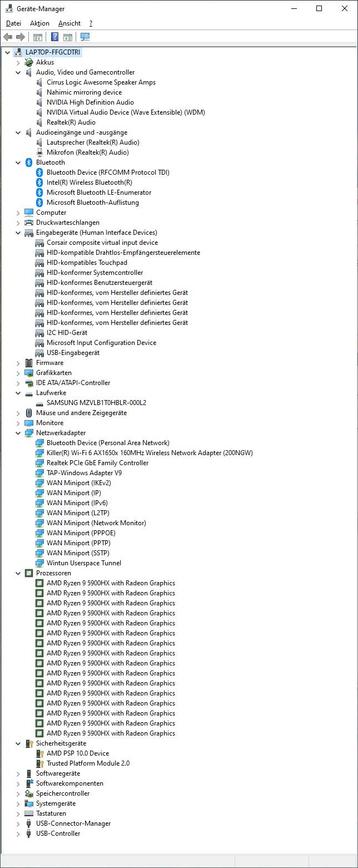
Task: Toggle the console tree toolbar icon
Action: coord(38,37)
